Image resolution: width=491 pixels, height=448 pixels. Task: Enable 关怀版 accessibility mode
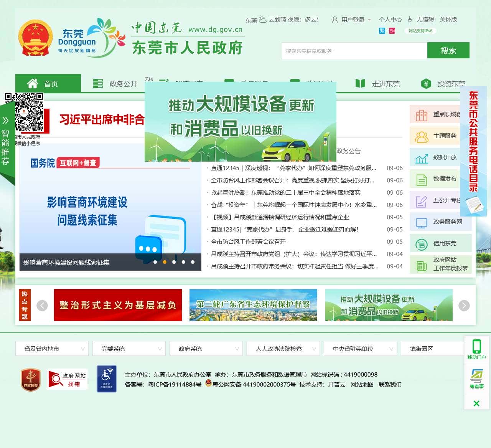[x=448, y=20]
